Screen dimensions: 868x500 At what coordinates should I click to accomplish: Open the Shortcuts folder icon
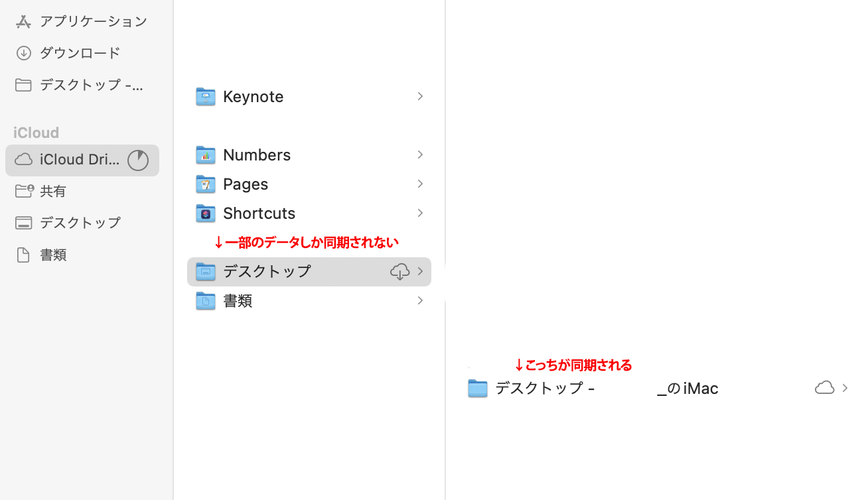pyautogui.click(x=206, y=214)
